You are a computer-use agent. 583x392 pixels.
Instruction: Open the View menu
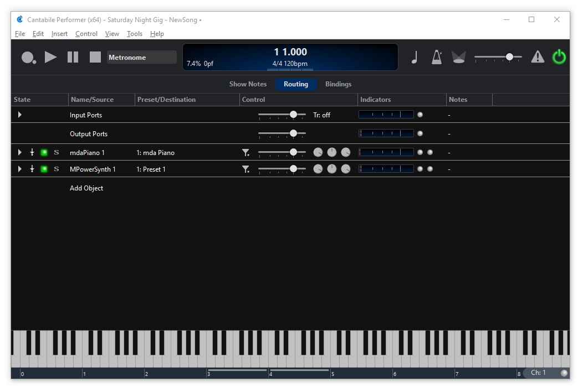click(112, 34)
